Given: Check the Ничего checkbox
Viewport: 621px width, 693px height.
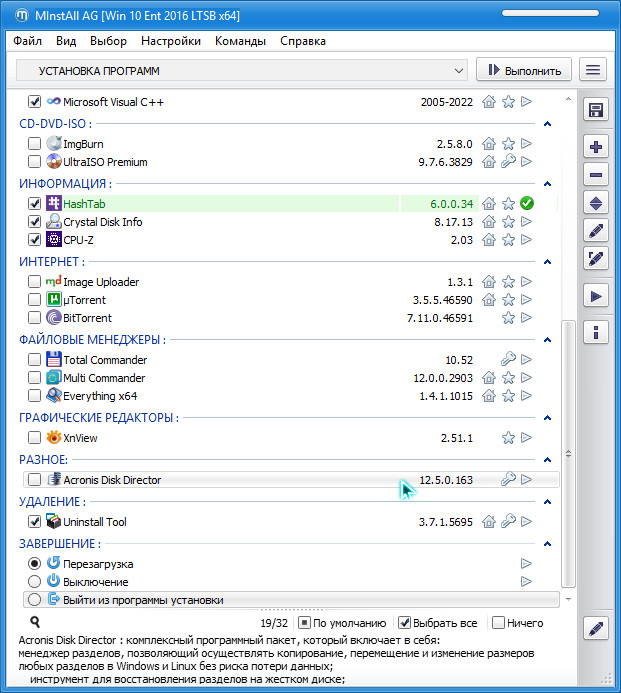Looking at the screenshot, I should [x=498, y=622].
